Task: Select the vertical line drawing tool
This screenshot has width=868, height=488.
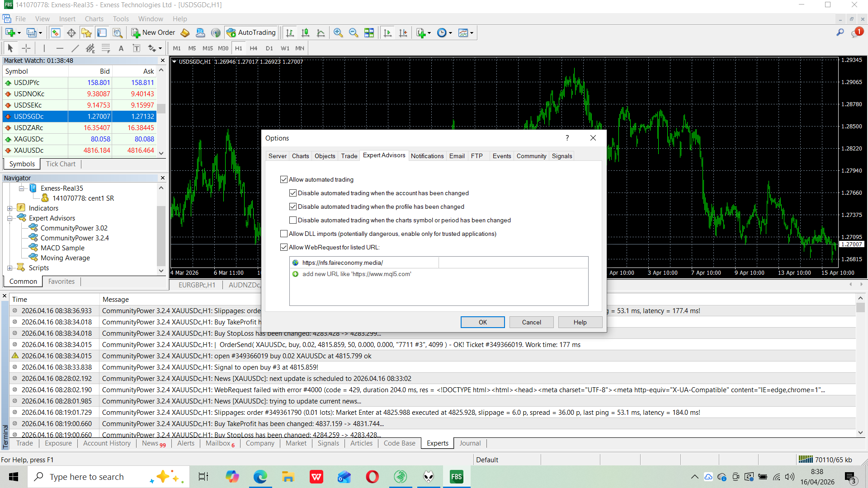Action: [x=44, y=48]
